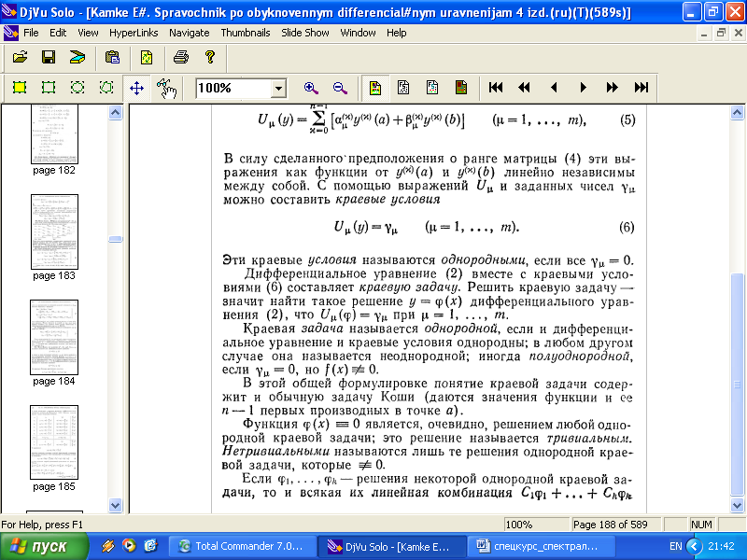This screenshot has height=560, width=747.
Task: Open the Navigate menu
Action: point(190,33)
